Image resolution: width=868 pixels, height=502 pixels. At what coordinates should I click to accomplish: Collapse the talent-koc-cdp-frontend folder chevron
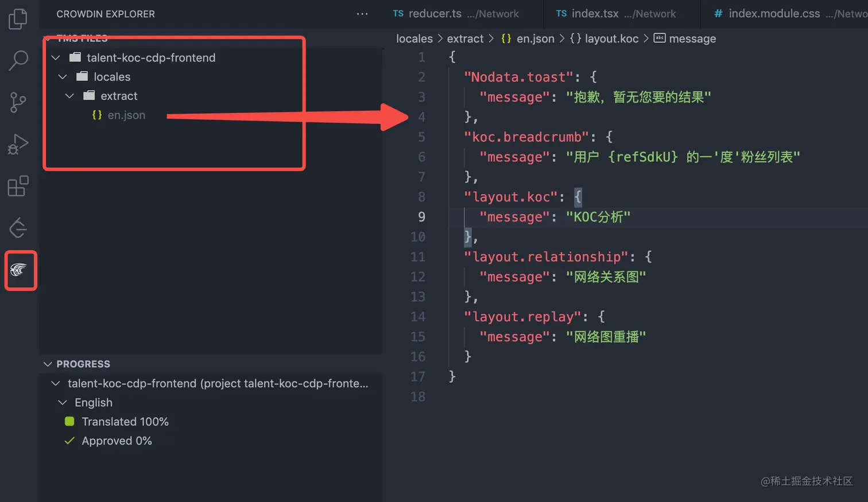pyautogui.click(x=56, y=57)
